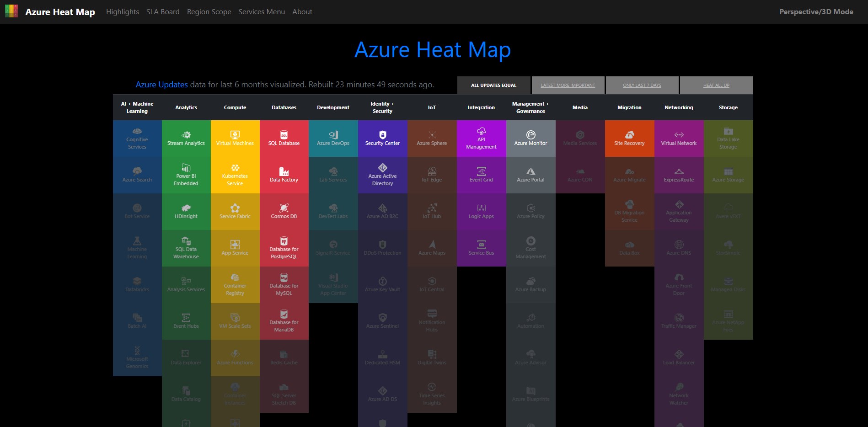Select the Stream Analytics tile
Viewport: 868px width, 427px height.
186,139
